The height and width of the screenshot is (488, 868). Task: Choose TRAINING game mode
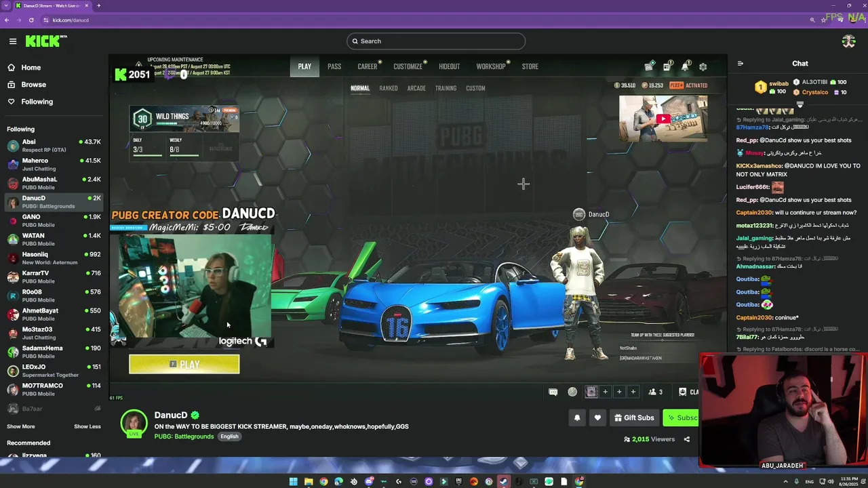point(446,88)
